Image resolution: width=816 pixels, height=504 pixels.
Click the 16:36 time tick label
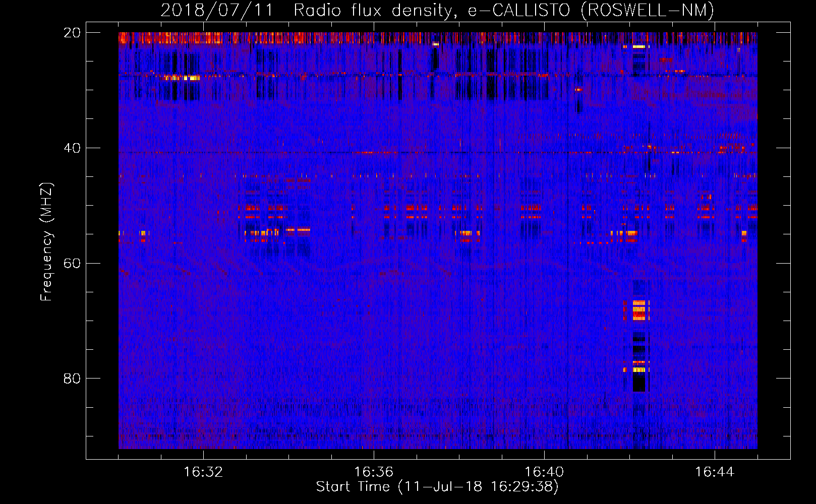(374, 472)
